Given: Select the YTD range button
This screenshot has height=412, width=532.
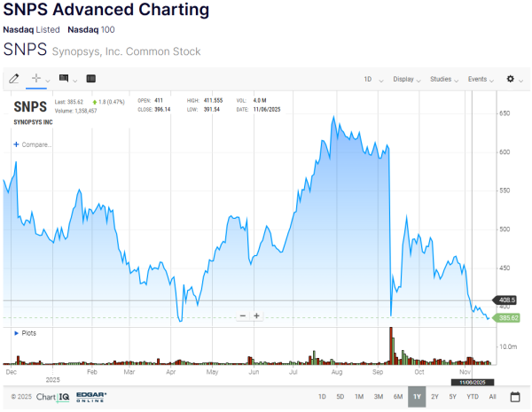Looking at the screenshot, I should (x=473, y=396).
